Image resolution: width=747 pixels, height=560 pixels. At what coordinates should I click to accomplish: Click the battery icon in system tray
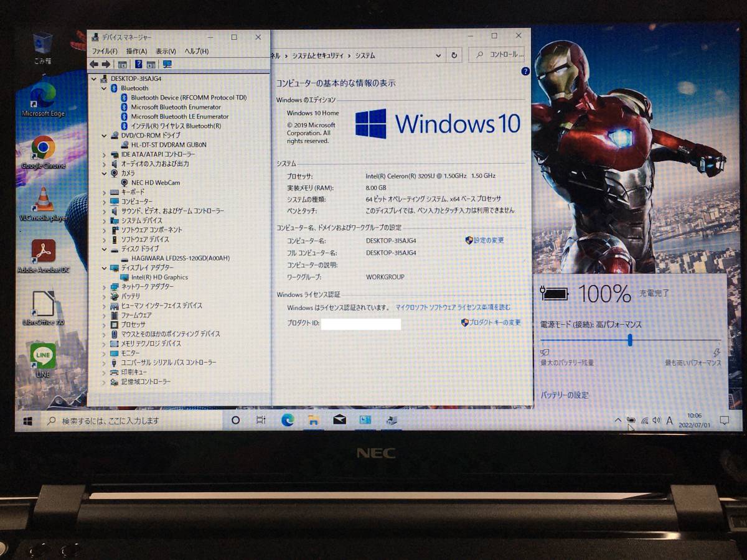(x=631, y=421)
